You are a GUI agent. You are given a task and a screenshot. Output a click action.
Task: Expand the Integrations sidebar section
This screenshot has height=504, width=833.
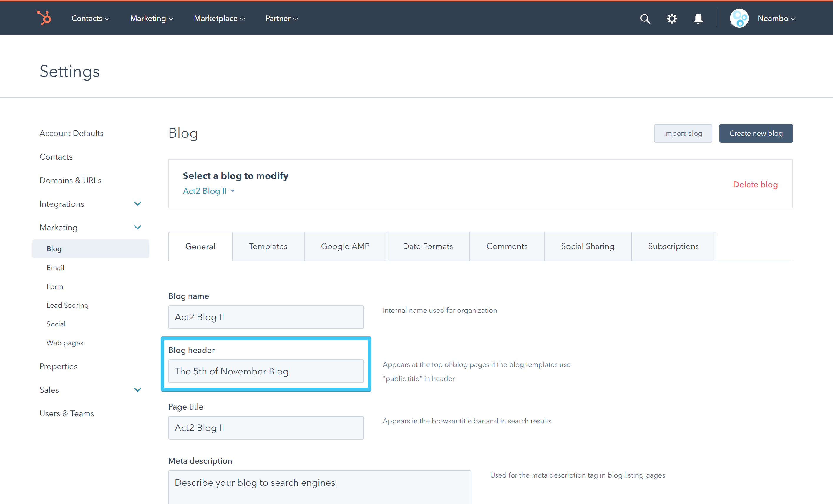137,204
